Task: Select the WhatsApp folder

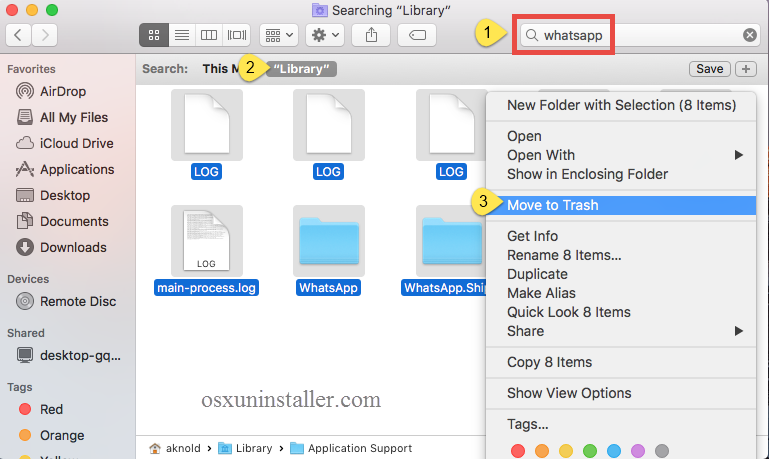Action: pos(329,250)
